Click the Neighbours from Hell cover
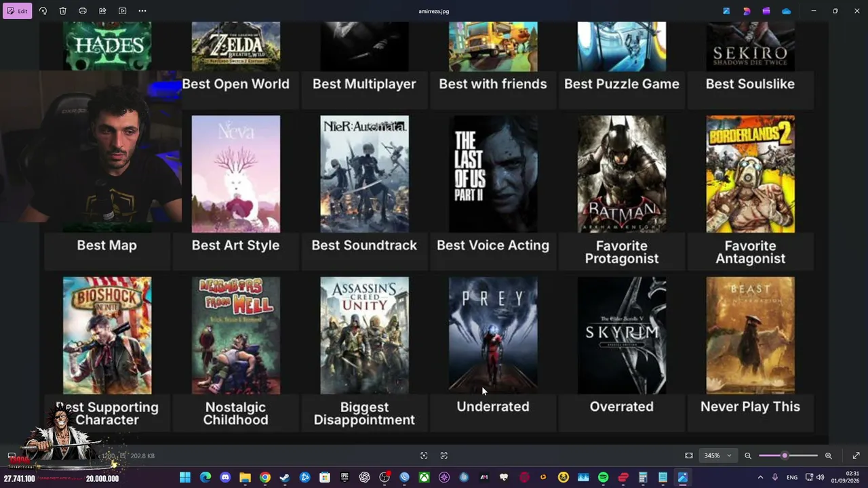 click(x=235, y=335)
